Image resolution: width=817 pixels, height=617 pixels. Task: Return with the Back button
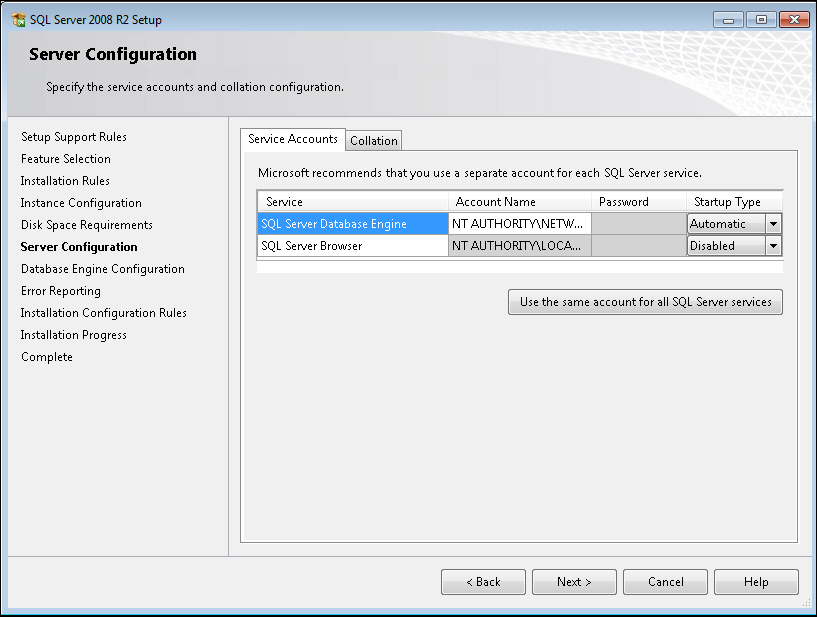click(483, 582)
